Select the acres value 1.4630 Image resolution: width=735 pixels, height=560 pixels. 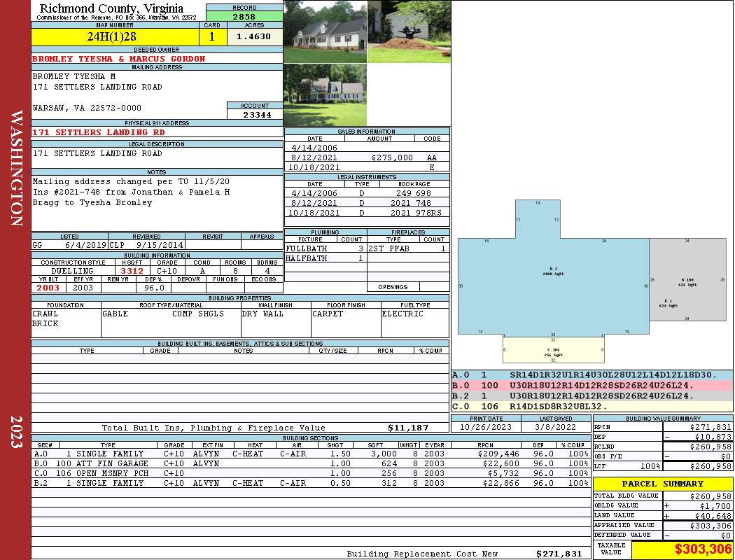tap(253, 36)
